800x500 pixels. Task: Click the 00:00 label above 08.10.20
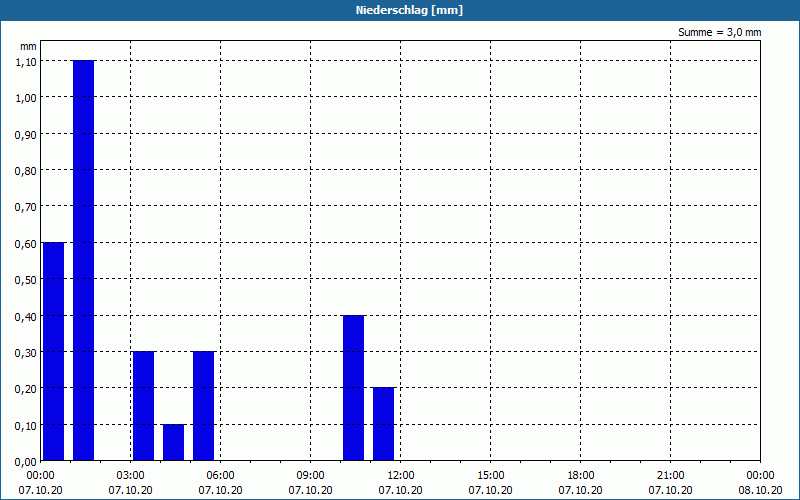pyautogui.click(x=760, y=476)
